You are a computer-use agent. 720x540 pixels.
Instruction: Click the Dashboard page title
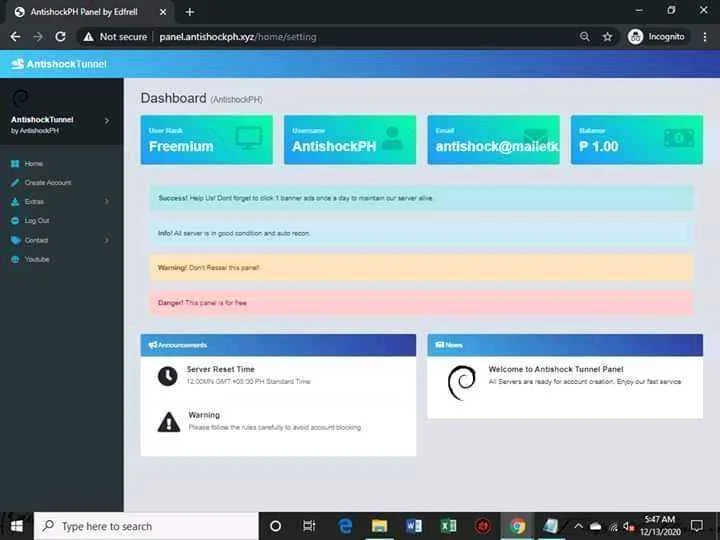174,98
